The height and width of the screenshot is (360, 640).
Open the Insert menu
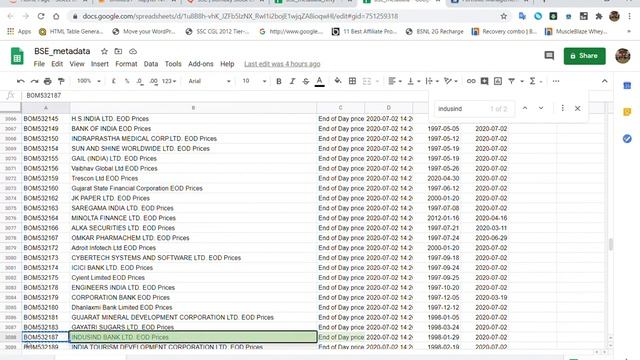click(100, 64)
